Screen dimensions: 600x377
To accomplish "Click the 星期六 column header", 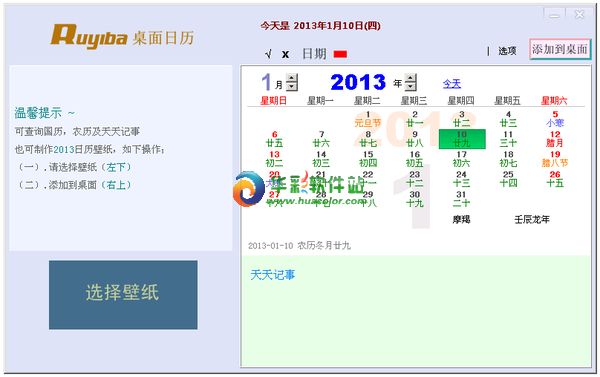I will pyautogui.click(x=554, y=101).
